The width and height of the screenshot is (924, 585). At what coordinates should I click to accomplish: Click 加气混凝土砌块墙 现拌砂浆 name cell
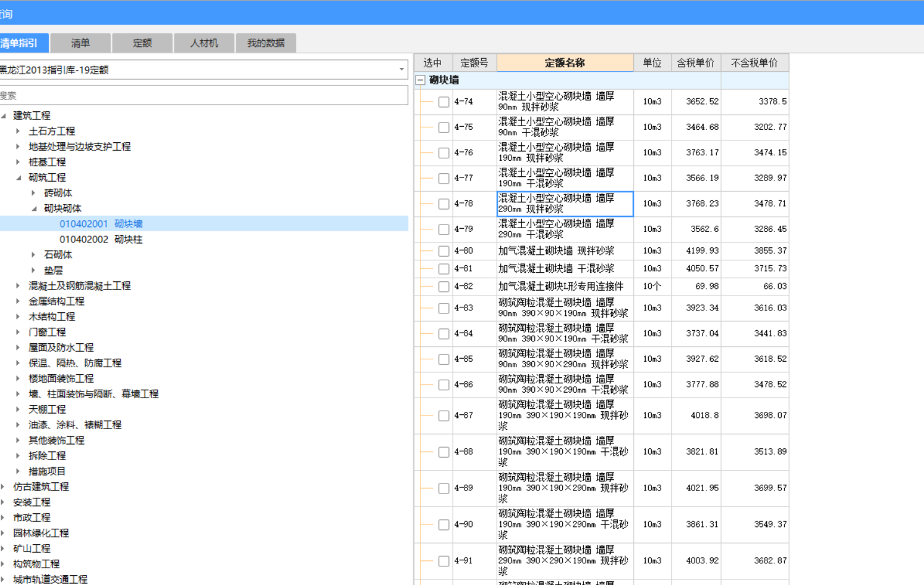point(565,250)
